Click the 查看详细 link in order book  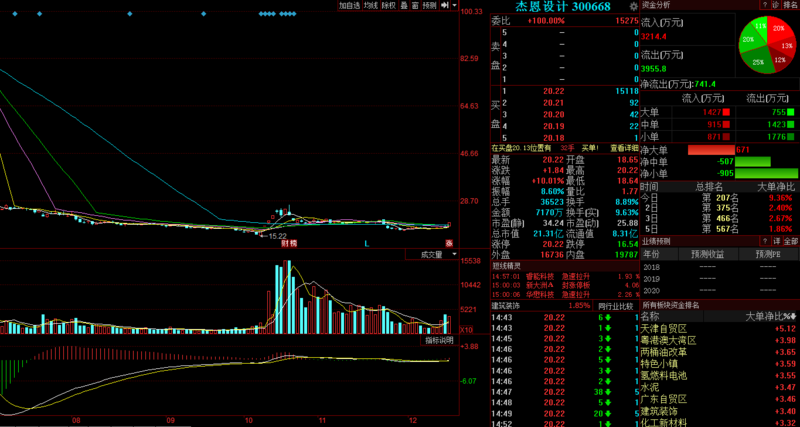tap(623, 147)
